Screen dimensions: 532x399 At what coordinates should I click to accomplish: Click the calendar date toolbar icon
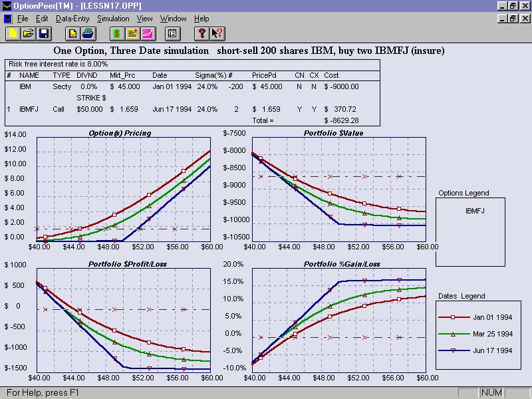pyautogui.click(x=172, y=33)
